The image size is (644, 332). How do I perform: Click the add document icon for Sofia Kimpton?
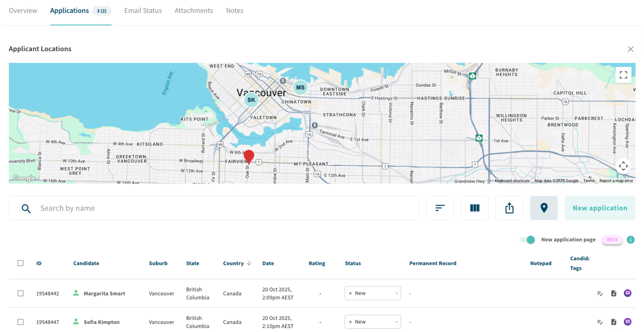pyautogui.click(x=613, y=322)
